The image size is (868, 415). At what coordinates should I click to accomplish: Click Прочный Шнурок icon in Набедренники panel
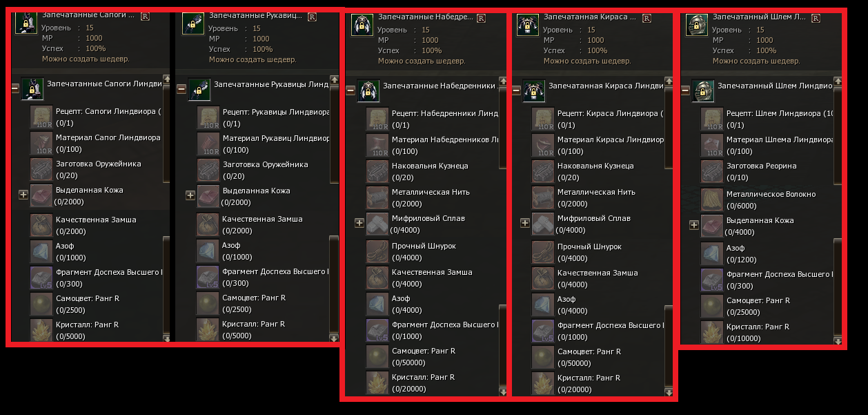(x=378, y=251)
